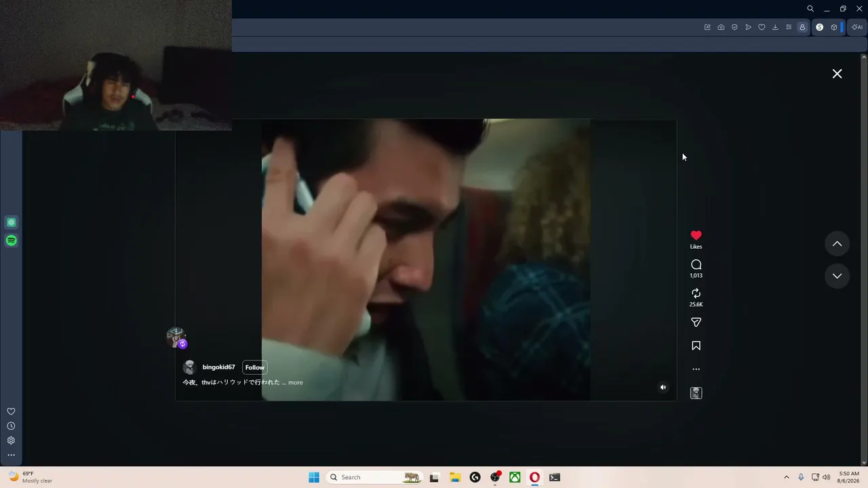Viewport: 868px width, 488px height.
Task: Go to the previous video
Action: coord(837,244)
